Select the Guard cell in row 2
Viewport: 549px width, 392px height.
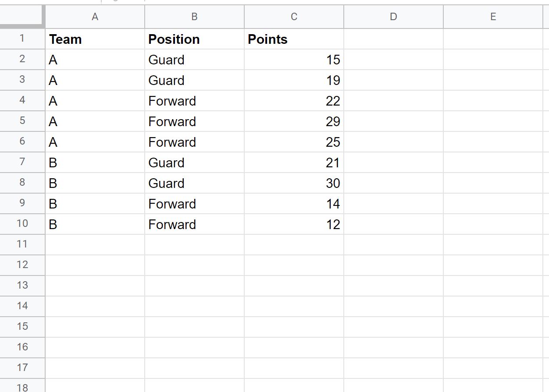pos(194,60)
